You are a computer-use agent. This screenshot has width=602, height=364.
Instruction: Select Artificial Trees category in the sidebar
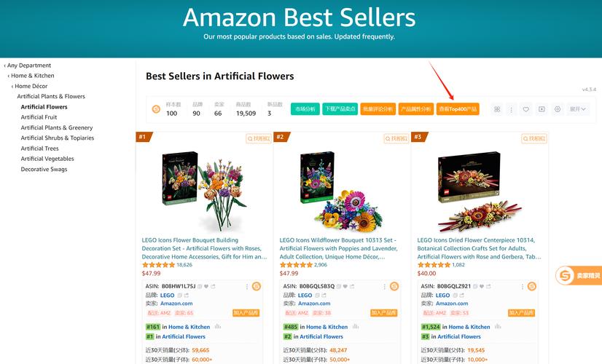click(39, 149)
